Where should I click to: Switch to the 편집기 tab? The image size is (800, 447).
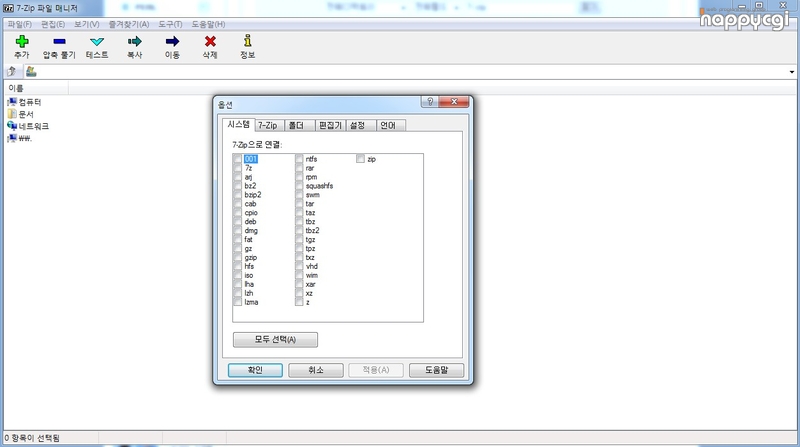coord(330,125)
